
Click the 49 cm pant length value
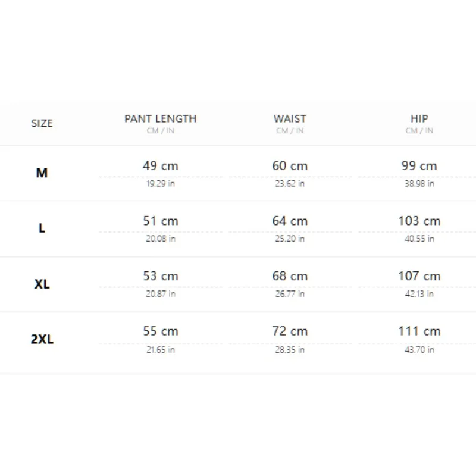[160, 166]
